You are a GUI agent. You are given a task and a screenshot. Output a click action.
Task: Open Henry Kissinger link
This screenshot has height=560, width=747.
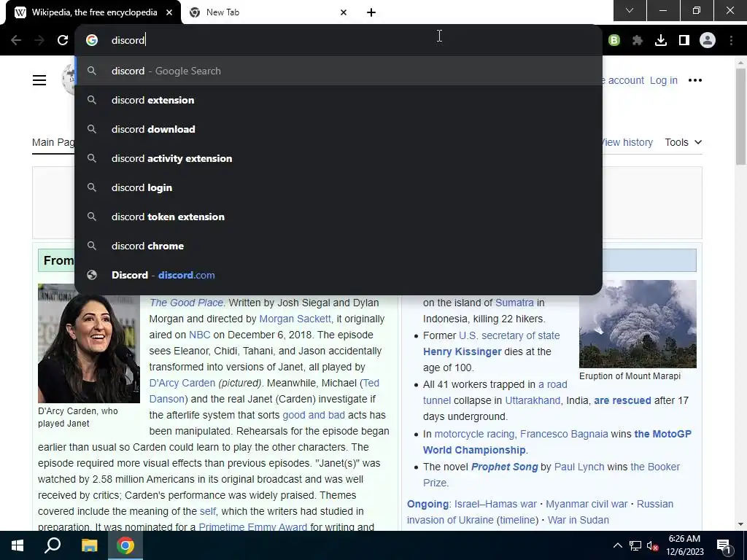462,351
